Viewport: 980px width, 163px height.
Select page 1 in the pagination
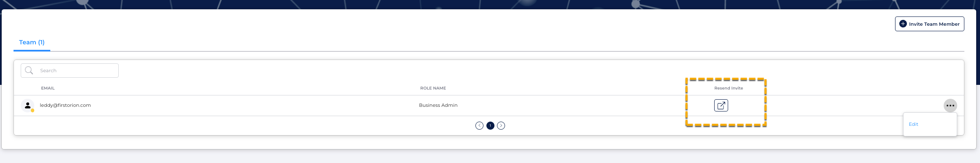click(490, 125)
